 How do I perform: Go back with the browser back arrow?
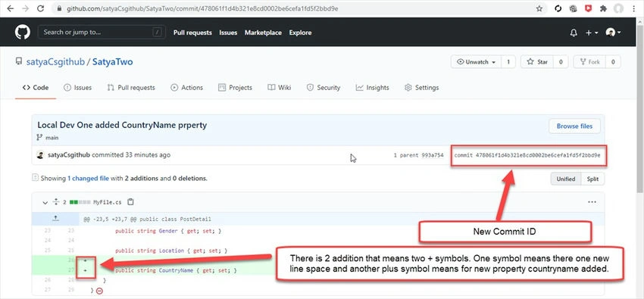pos(11,8)
